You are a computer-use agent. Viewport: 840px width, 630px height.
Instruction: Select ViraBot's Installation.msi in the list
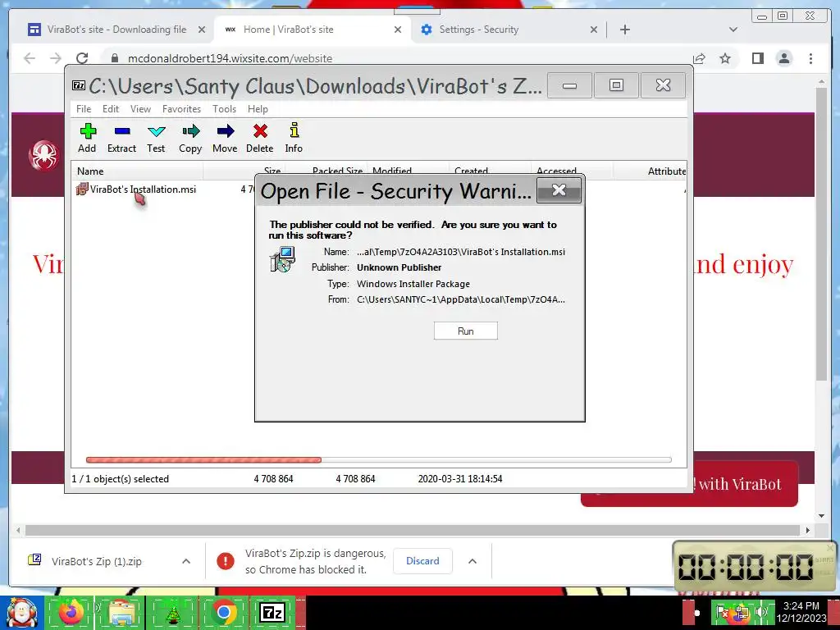click(137, 189)
